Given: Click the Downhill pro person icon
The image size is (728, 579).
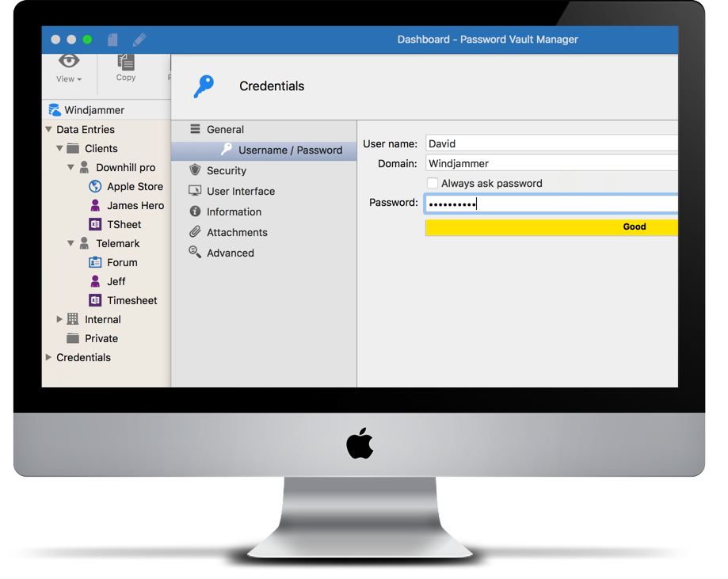Looking at the screenshot, I should (x=84, y=167).
